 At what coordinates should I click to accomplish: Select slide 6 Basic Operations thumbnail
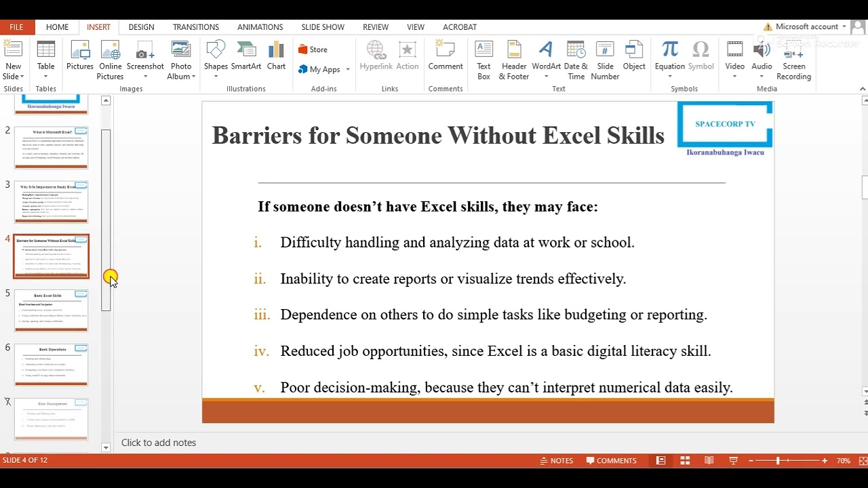52,365
